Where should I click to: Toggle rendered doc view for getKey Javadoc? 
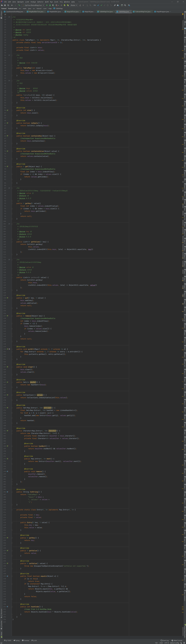(9, 188)
